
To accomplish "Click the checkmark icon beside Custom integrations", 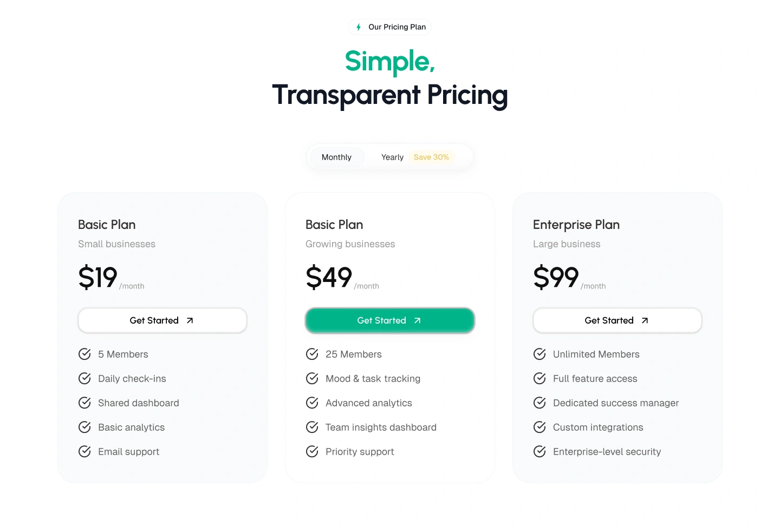I will click(539, 427).
